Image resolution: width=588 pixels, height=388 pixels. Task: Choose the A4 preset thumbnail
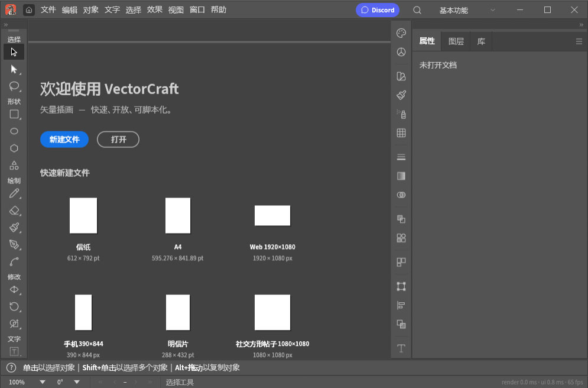click(x=178, y=216)
